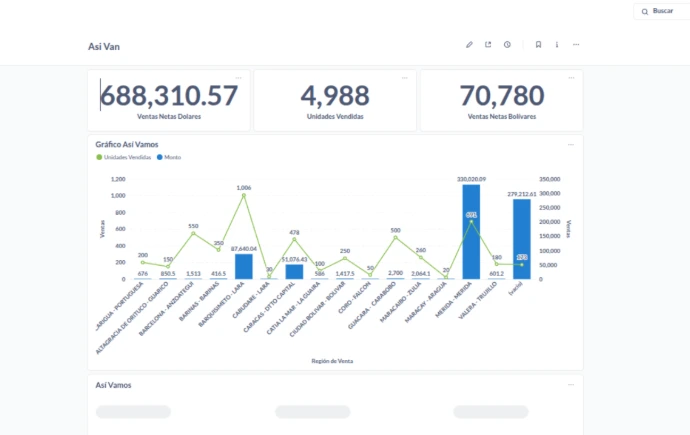Open lower Así Vamos card ellipsis menu

coord(571,384)
